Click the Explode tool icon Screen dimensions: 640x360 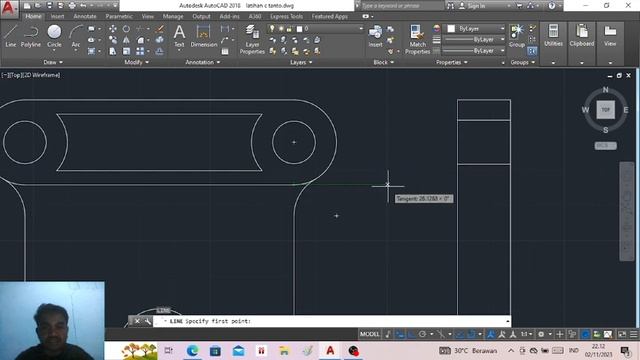click(x=160, y=40)
